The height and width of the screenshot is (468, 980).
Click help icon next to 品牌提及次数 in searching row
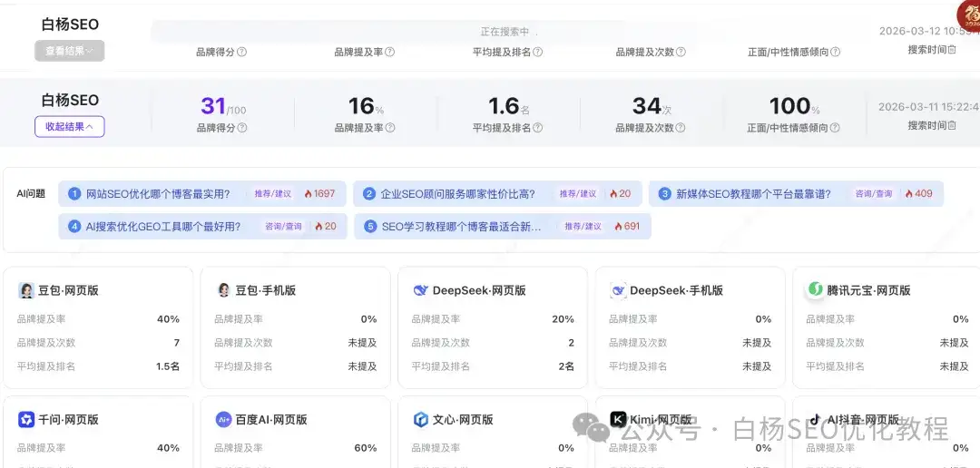[x=681, y=53]
